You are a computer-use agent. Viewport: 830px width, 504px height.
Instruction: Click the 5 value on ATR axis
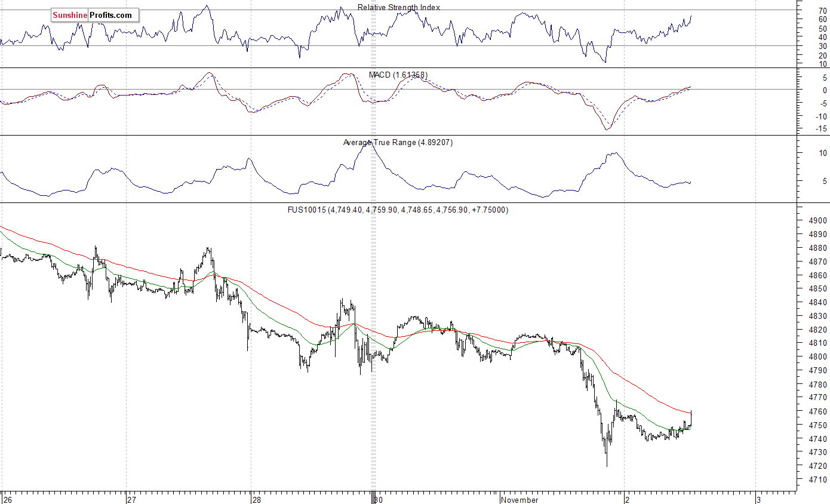825,181
